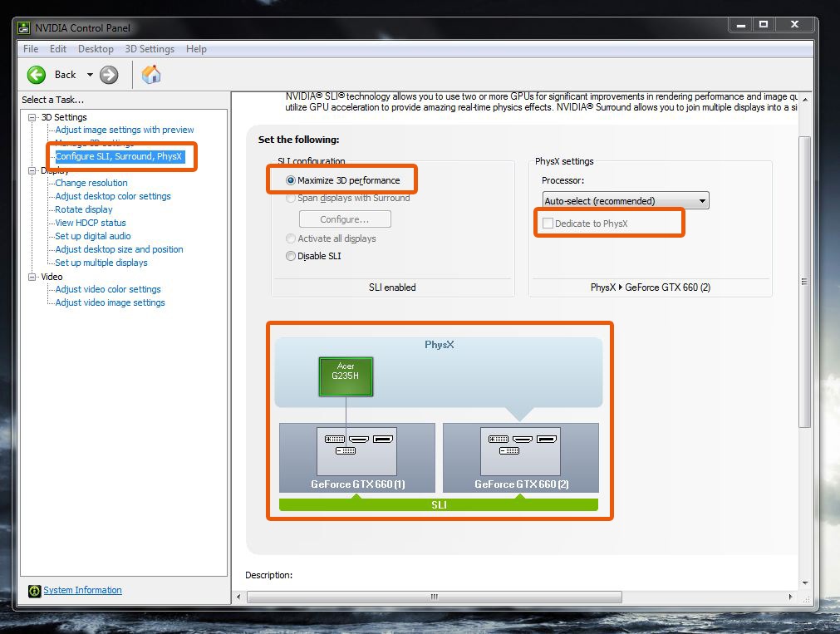Open Rotate display task
840x634 pixels.
click(x=84, y=209)
